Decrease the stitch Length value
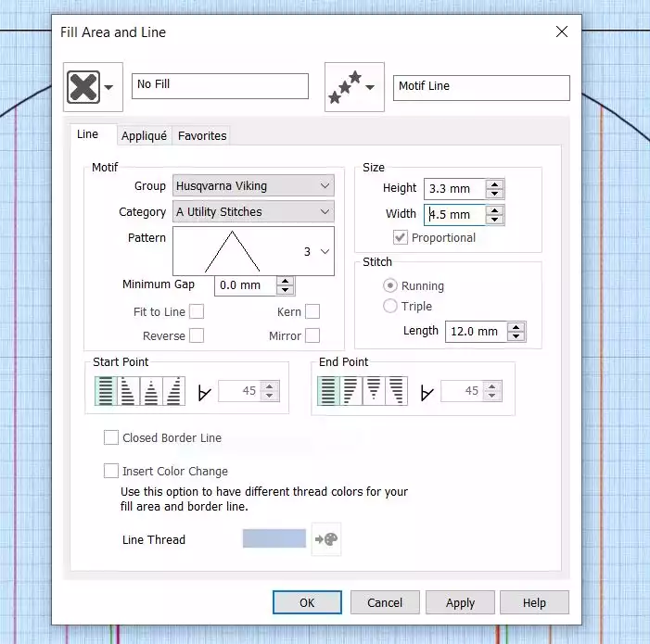Screen dimensions: 650x644 (x=516, y=336)
